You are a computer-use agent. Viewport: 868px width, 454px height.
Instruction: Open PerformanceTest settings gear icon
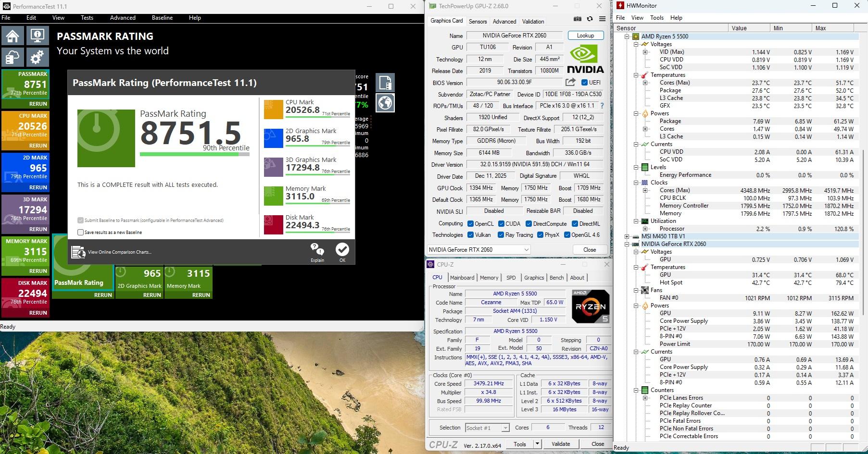[x=38, y=58]
